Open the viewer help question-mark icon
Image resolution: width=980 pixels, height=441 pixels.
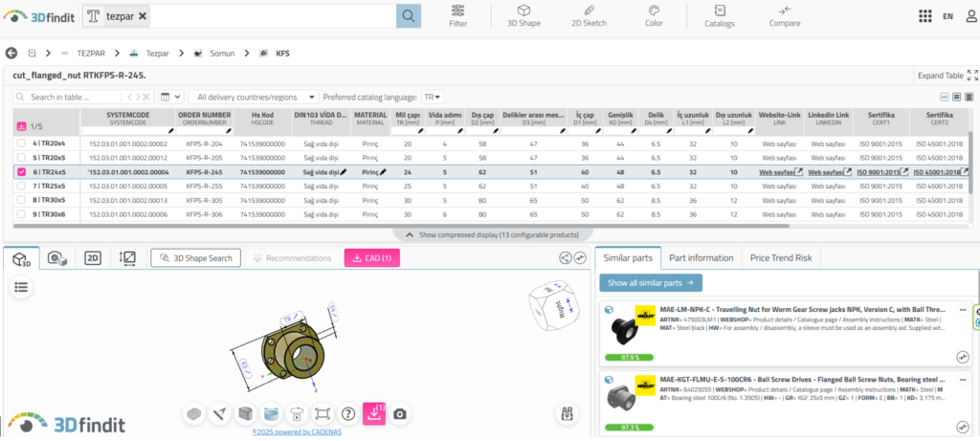click(348, 413)
